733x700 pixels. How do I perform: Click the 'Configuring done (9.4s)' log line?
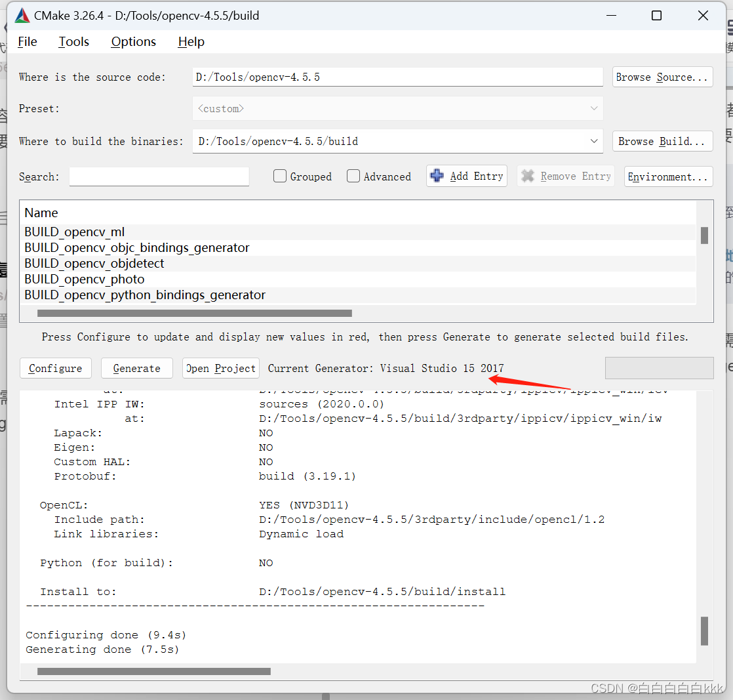[x=106, y=635]
